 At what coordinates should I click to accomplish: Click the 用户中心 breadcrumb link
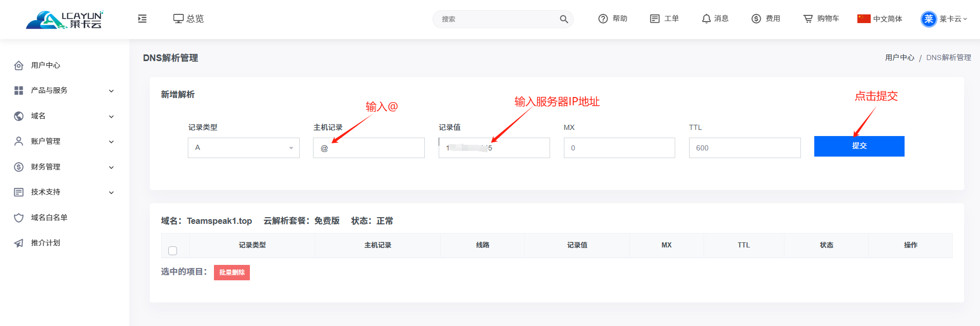(x=899, y=57)
